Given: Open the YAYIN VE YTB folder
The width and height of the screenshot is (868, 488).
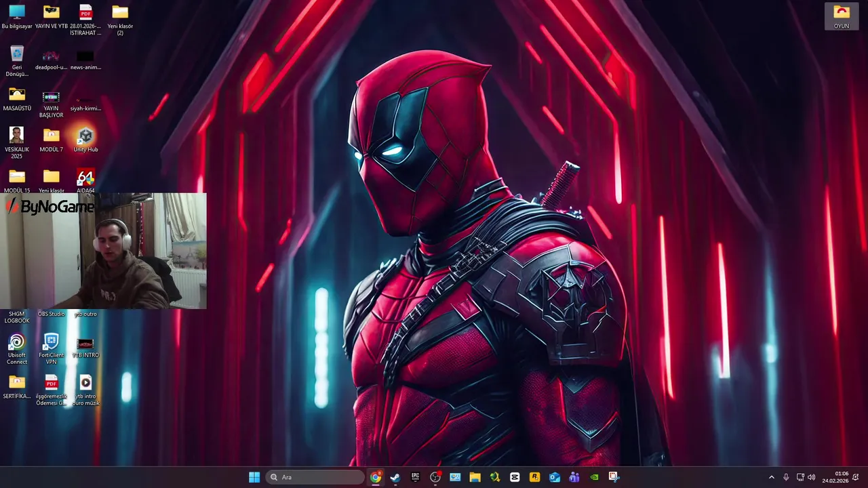Looking at the screenshot, I should (x=51, y=17).
